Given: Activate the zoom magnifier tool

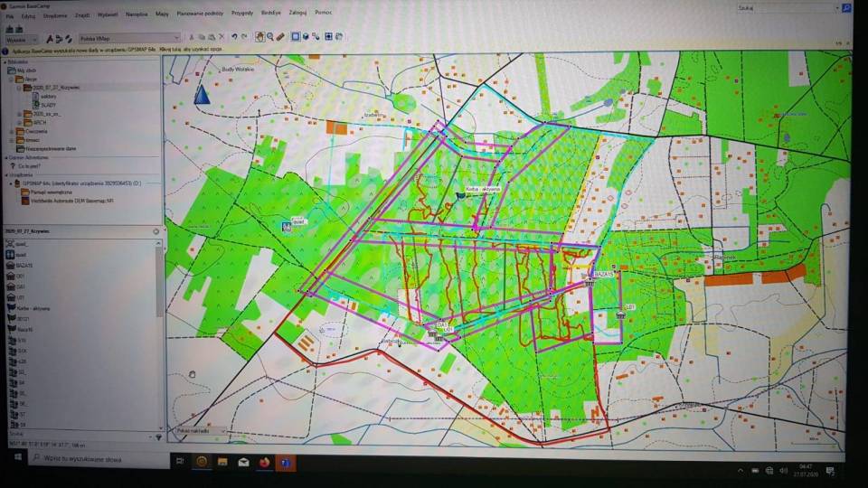Looking at the screenshot, I should pos(270,38).
